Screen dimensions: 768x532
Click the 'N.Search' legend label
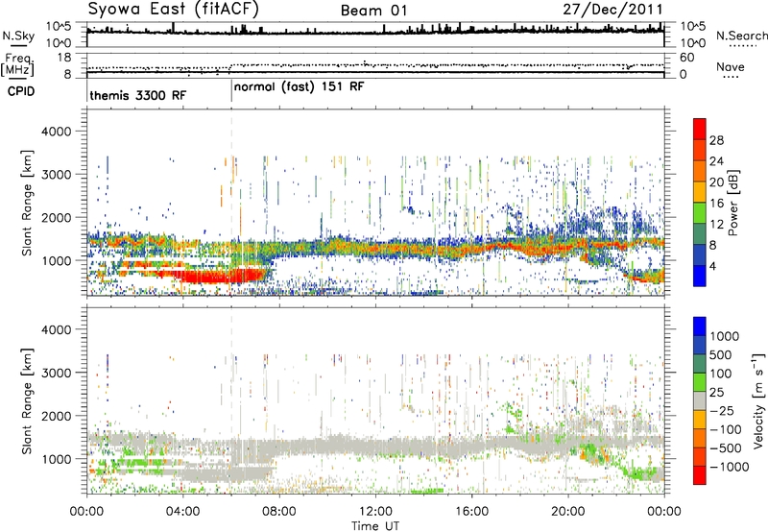coord(741,36)
